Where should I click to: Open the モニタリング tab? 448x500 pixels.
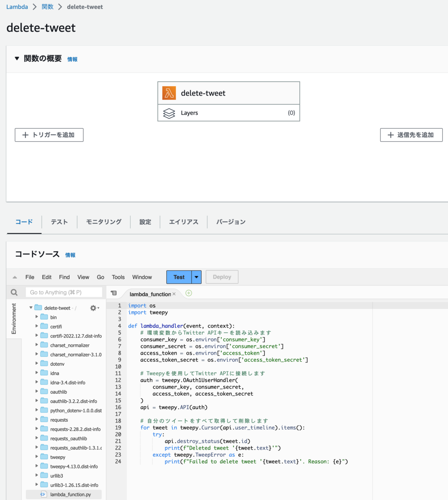click(104, 222)
